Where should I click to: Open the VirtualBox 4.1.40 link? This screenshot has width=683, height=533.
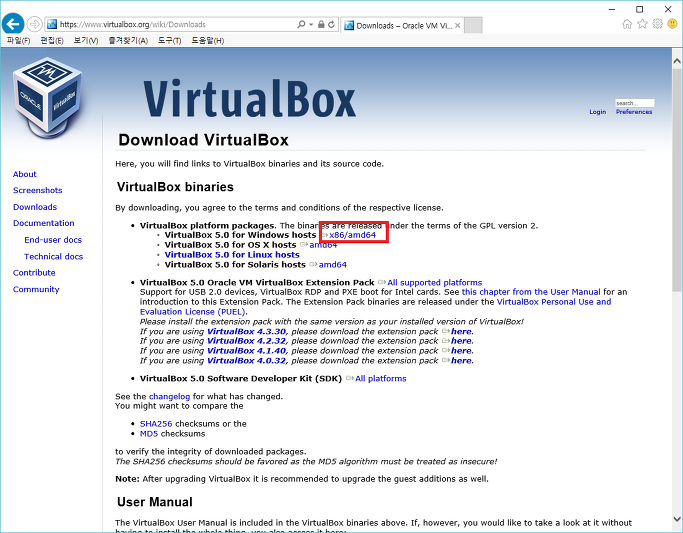(x=247, y=351)
